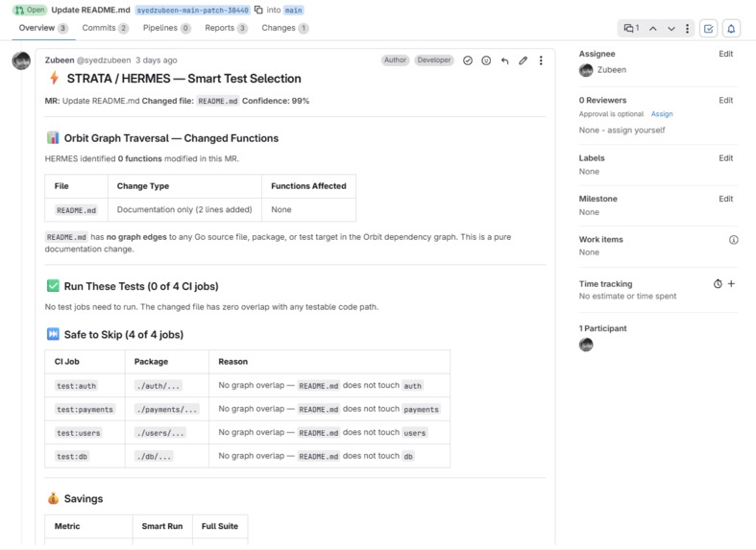Click the add to-do checkmark button
Screen dimensions: 756x550
(708, 29)
